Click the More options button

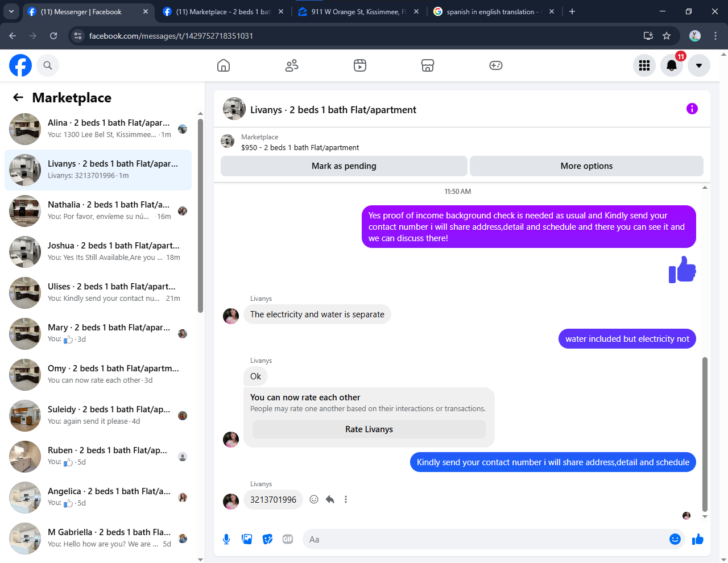coord(586,166)
